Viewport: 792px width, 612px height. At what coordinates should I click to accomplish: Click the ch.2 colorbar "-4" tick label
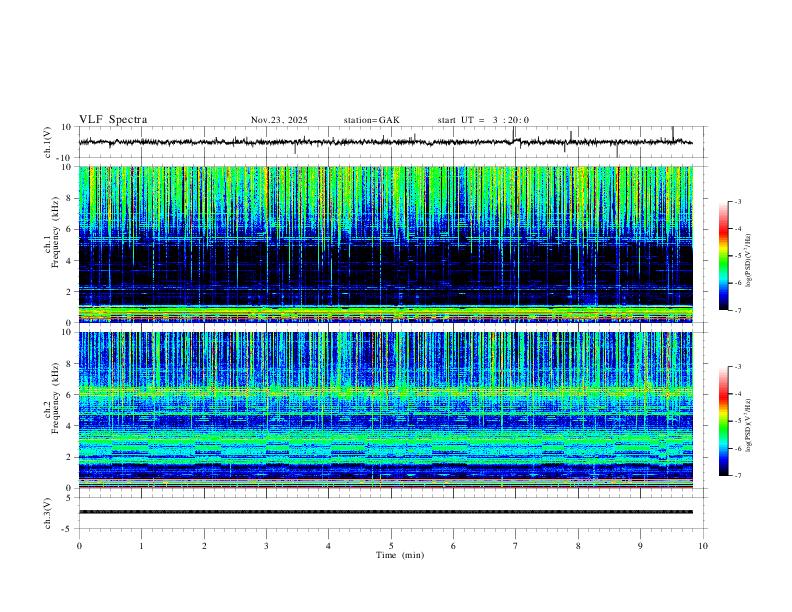pyautogui.click(x=738, y=394)
